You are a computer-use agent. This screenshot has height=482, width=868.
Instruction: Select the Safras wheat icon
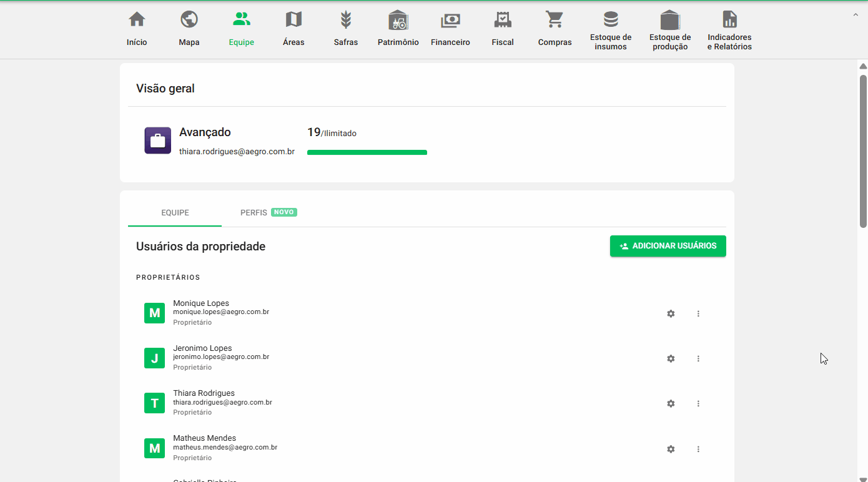click(x=346, y=20)
